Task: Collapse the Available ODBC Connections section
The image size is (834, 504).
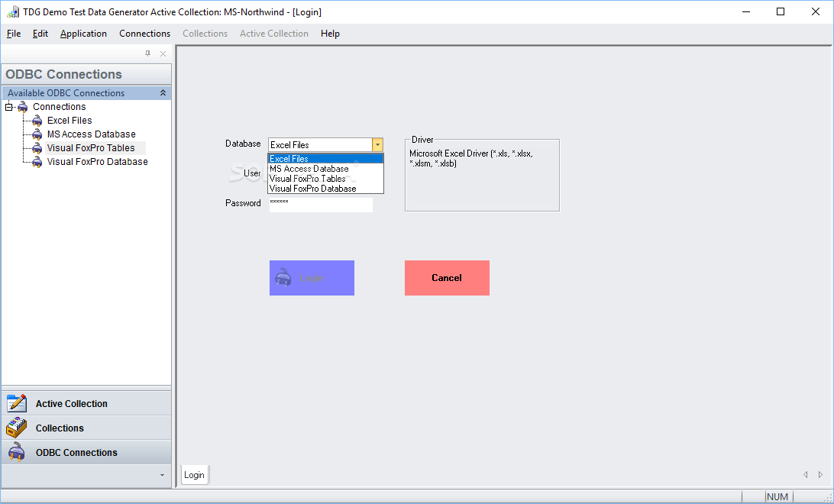Action: [x=162, y=92]
